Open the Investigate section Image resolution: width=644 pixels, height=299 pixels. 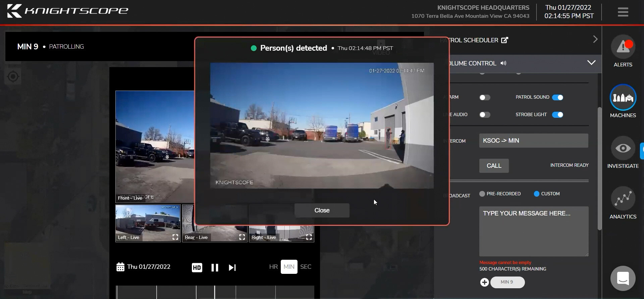coord(623,152)
